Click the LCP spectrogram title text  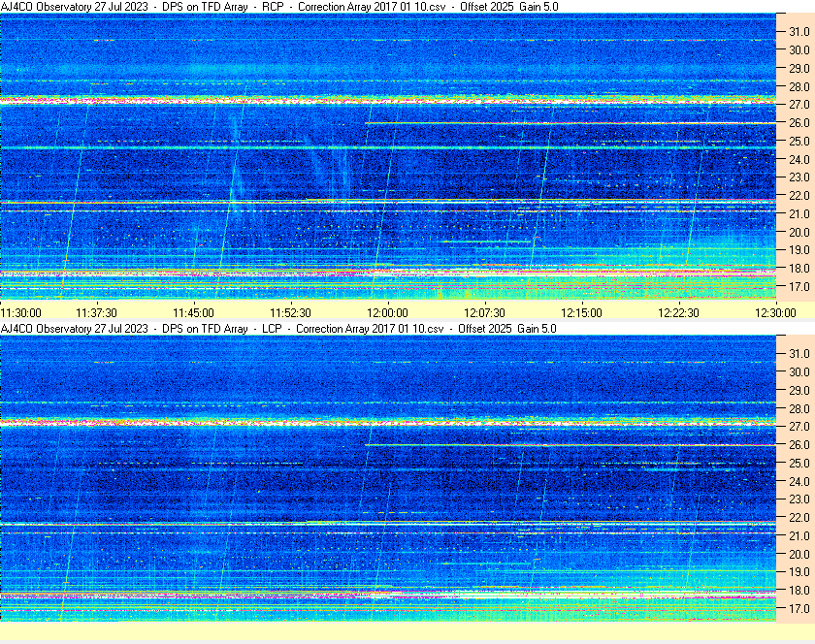[x=278, y=329]
